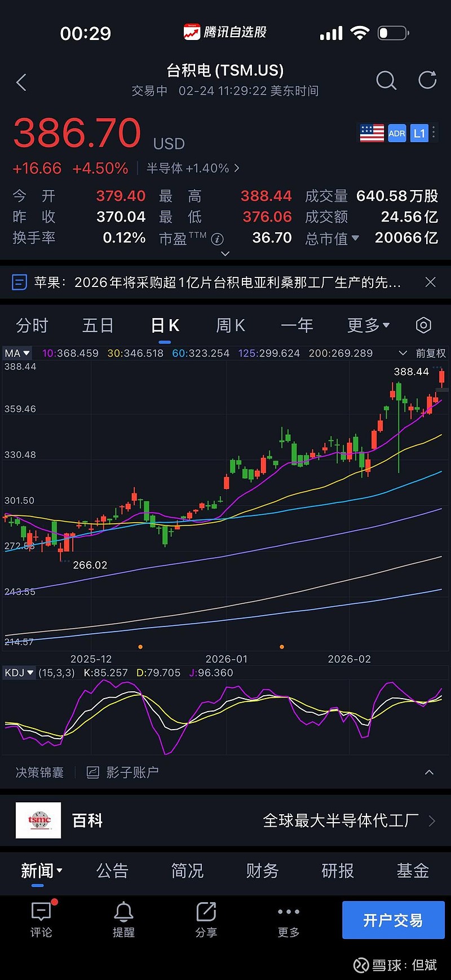Tap the stock title 台积电 (TSM.US)
The width and height of the screenshot is (451, 980).
[x=225, y=70]
